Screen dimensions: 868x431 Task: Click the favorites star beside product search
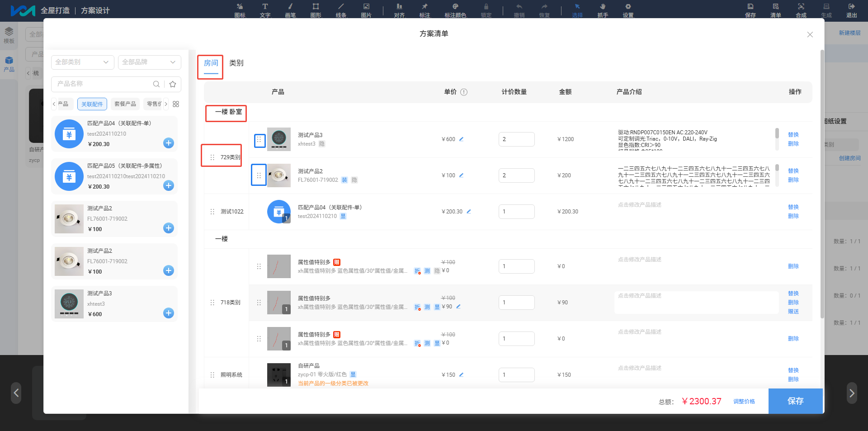point(173,84)
